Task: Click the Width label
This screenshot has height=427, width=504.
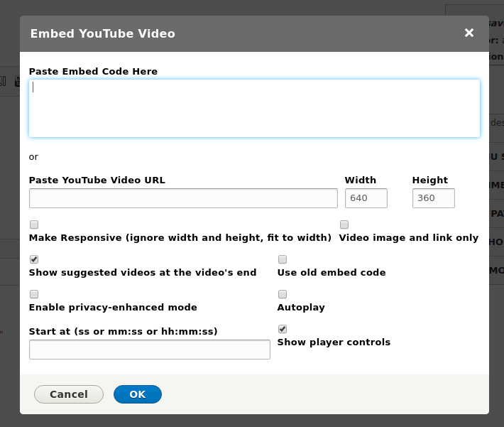Action: [x=361, y=180]
